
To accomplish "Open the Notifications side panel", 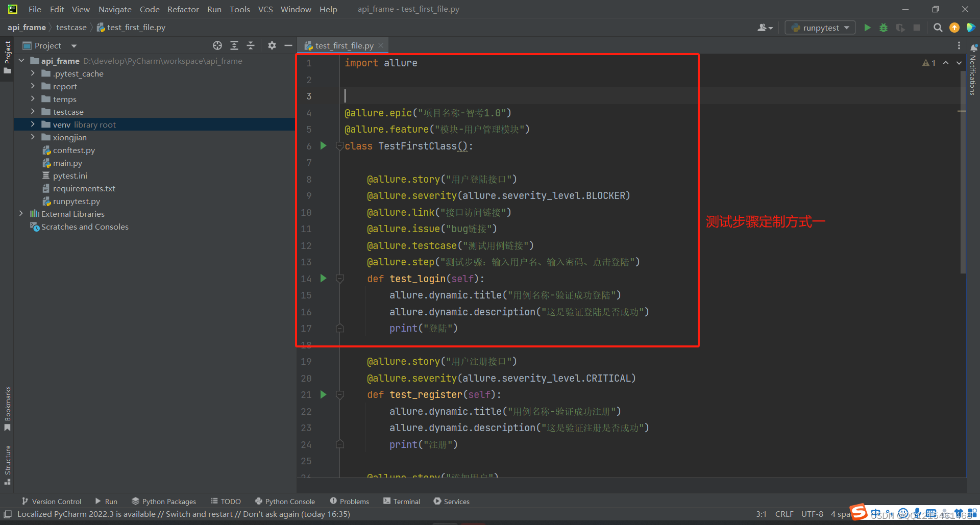I will tap(973, 70).
